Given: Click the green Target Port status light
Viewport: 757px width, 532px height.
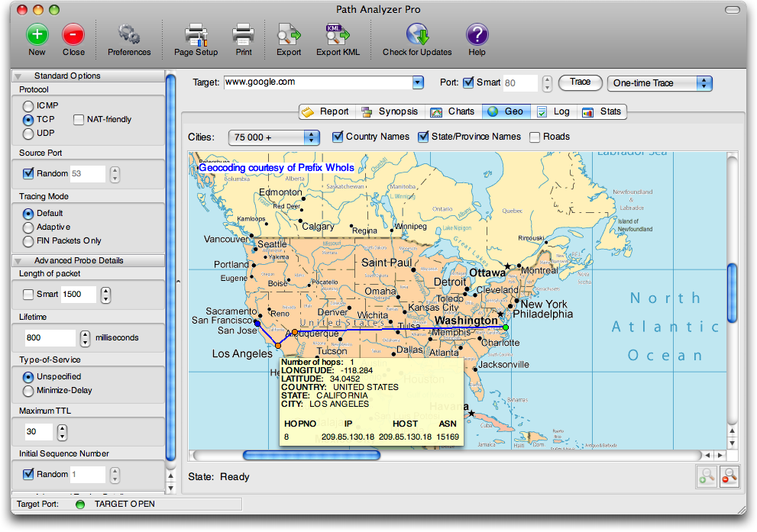Looking at the screenshot, I should click(80, 505).
